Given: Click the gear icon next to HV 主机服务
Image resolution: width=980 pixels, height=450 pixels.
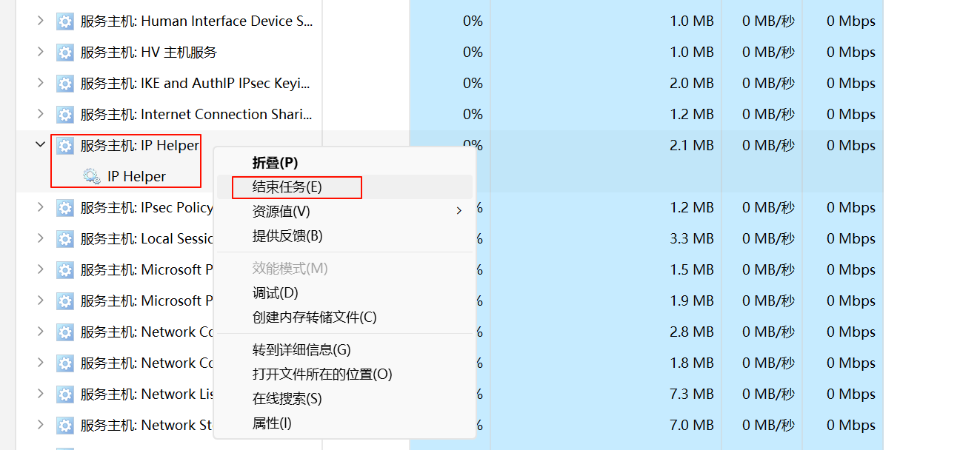Looking at the screenshot, I should pyautogui.click(x=65, y=52).
